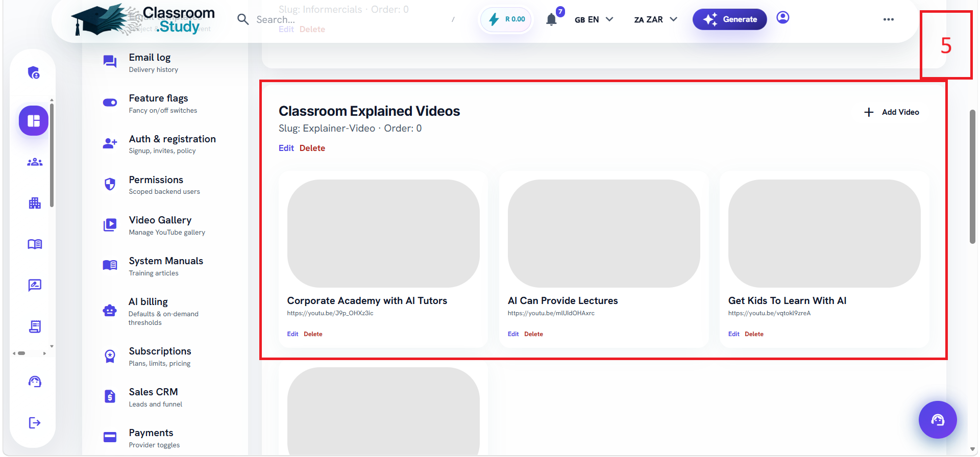
Task: Click the System Manuals book icon
Action: click(110, 265)
